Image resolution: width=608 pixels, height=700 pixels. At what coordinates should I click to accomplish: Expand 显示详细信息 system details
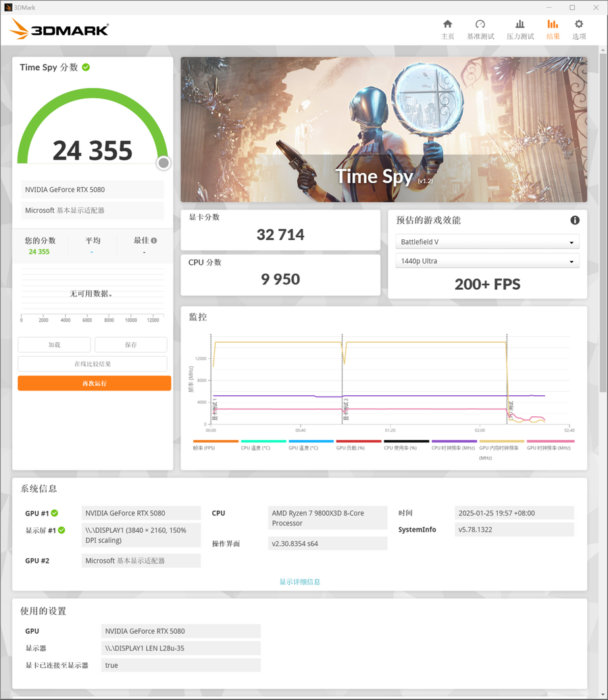coord(300,582)
